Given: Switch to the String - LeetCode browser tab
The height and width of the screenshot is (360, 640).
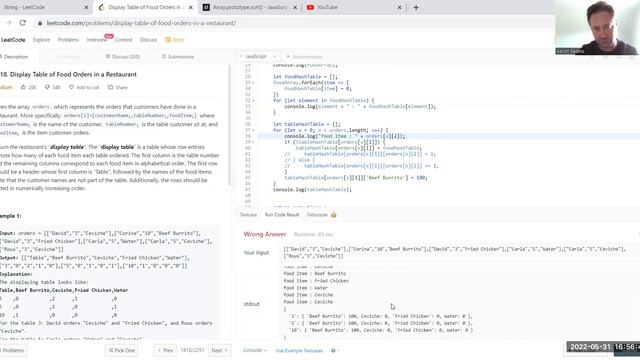Looking at the screenshot, I should tap(24, 7).
